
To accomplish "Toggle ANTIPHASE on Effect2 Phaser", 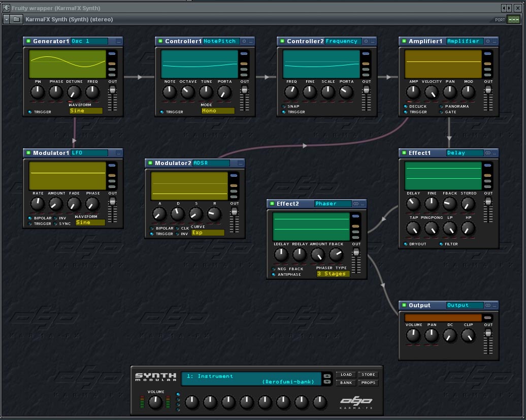I will 274,274.
